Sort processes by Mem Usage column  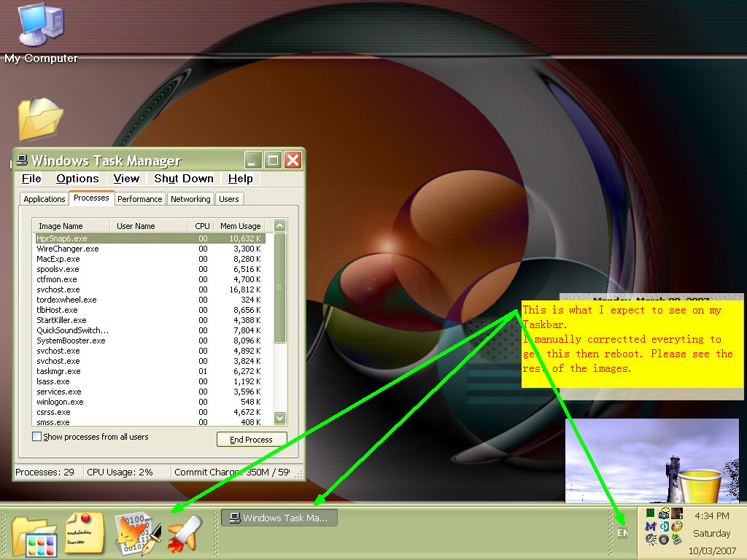point(240,226)
